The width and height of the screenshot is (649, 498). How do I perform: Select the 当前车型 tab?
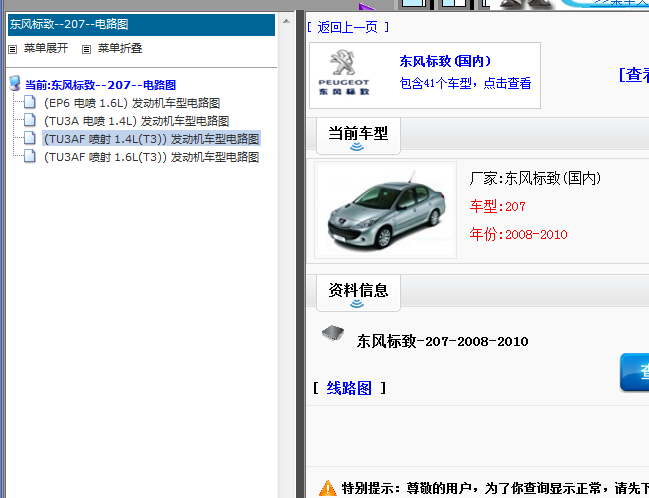tap(358, 134)
